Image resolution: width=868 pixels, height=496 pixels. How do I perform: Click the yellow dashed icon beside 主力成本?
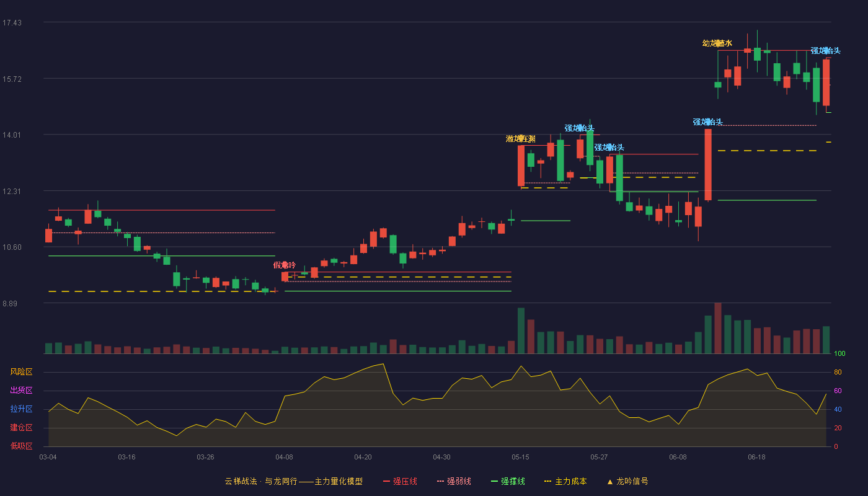pyautogui.click(x=547, y=481)
